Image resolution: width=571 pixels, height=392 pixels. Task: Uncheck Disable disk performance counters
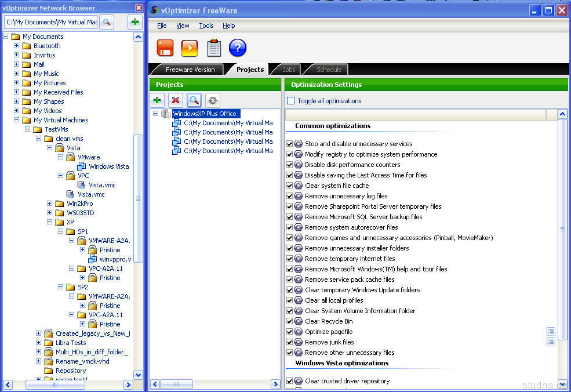(290, 165)
